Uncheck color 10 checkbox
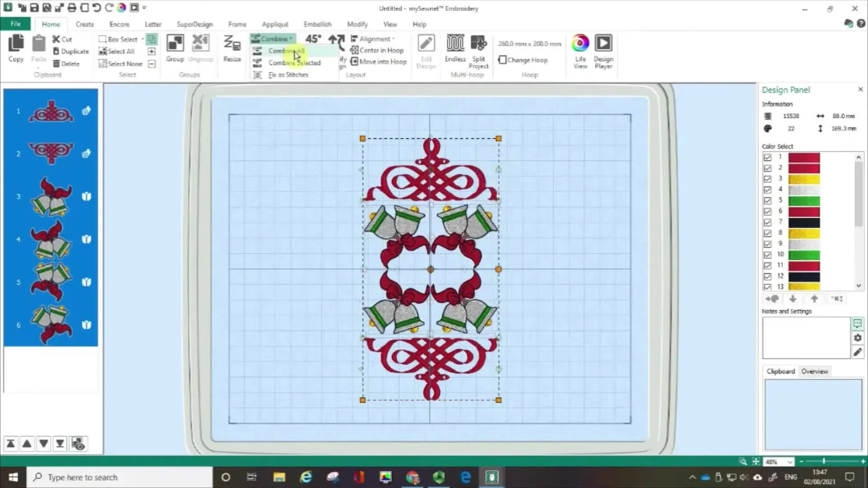The width and height of the screenshot is (868, 488). [768, 255]
